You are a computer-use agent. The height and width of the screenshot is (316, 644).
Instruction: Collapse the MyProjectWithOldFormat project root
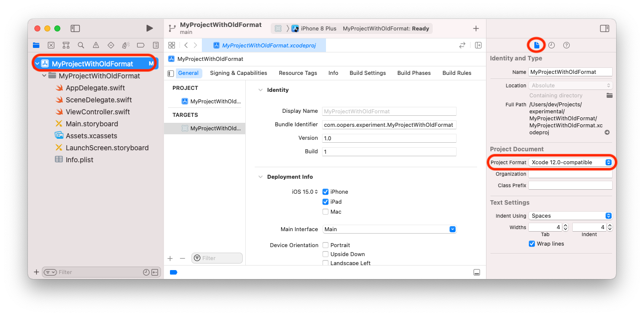tap(37, 63)
